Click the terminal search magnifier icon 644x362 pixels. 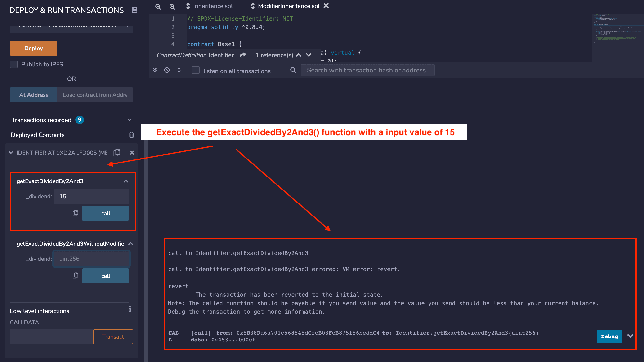(x=293, y=70)
